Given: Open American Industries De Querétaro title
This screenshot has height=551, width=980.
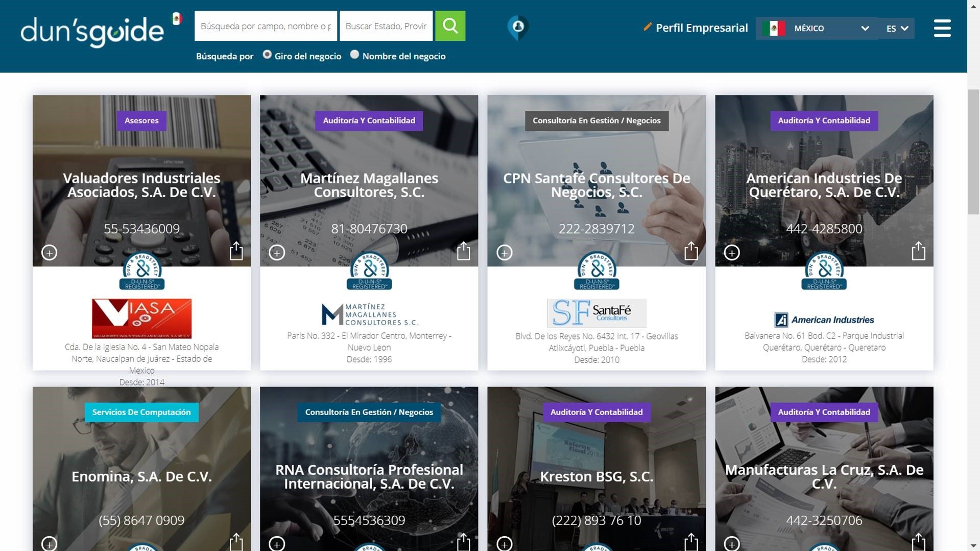Looking at the screenshot, I should [x=824, y=185].
